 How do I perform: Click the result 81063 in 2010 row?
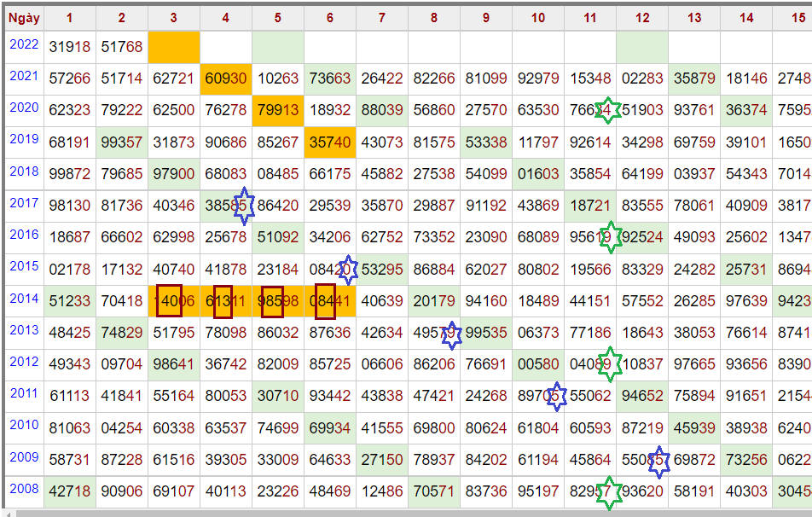[69, 428]
